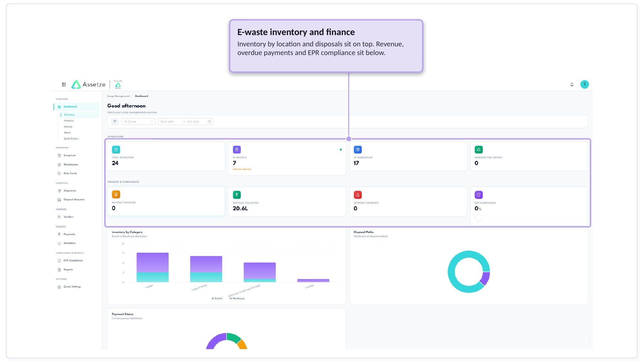The height and width of the screenshot is (362, 644).
Task: Open Reports sidebar link
Action: tap(68, 270)
